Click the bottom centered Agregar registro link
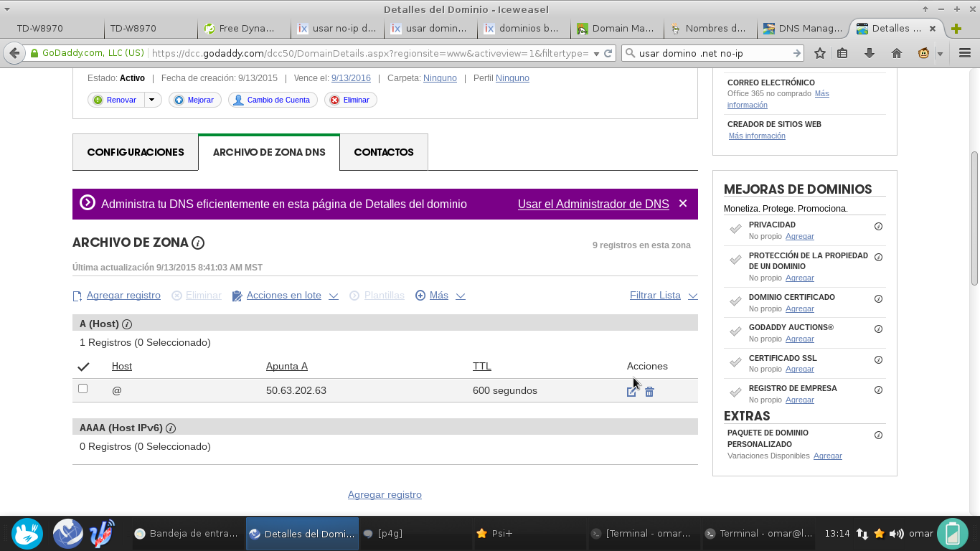The width and height of the screenshot is (980, 551). pos(385,494)
